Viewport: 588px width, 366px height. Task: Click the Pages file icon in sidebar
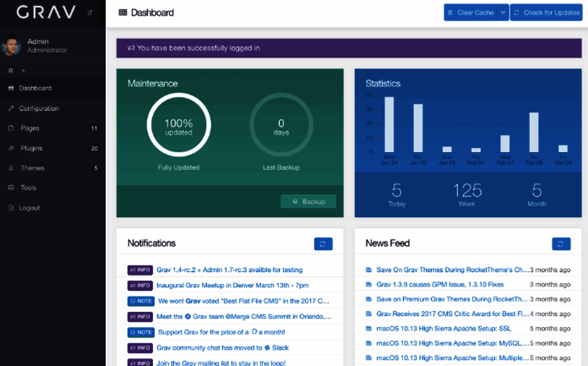click(x=11, y=128)
